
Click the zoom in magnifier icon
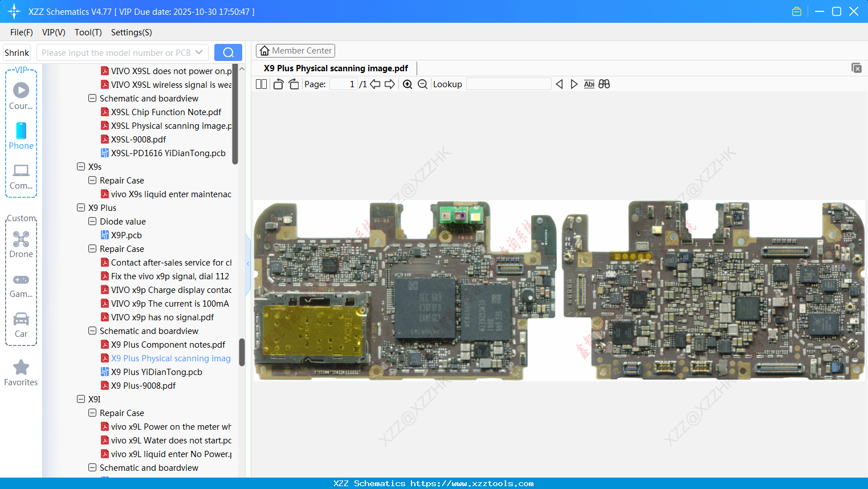tap(407, 84)
